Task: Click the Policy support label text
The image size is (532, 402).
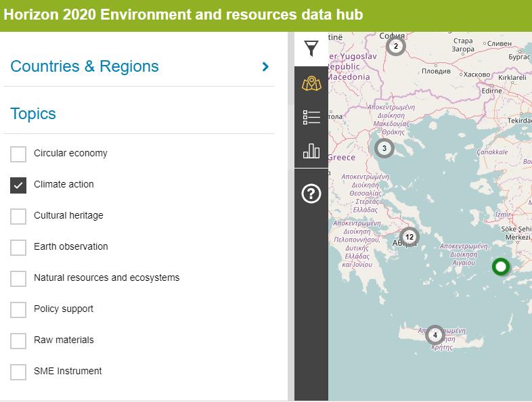Action: [x=64, y=309]
